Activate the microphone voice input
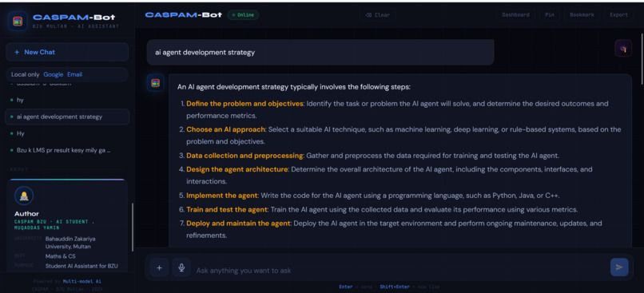This screenshot has width=644, height=293. coord(181,267)
